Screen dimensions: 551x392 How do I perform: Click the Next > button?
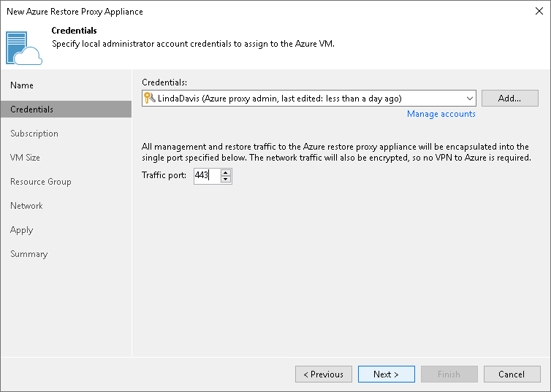tap(386, 374)
